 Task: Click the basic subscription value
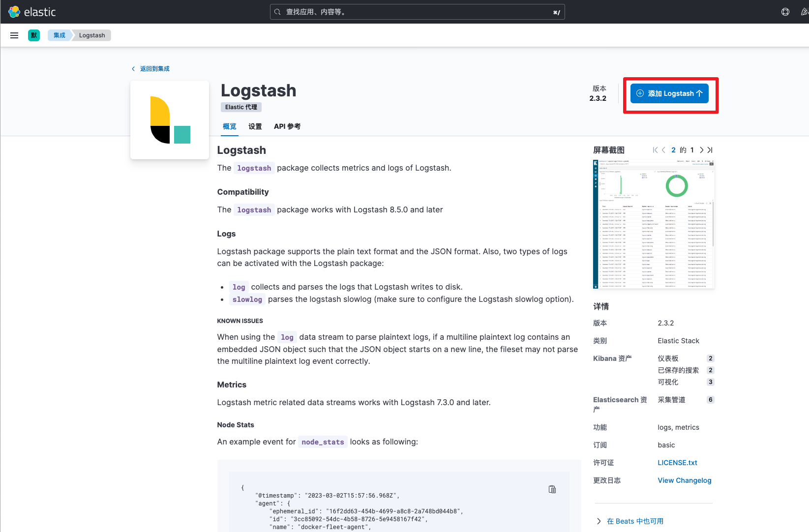click(x=666, y=445)
